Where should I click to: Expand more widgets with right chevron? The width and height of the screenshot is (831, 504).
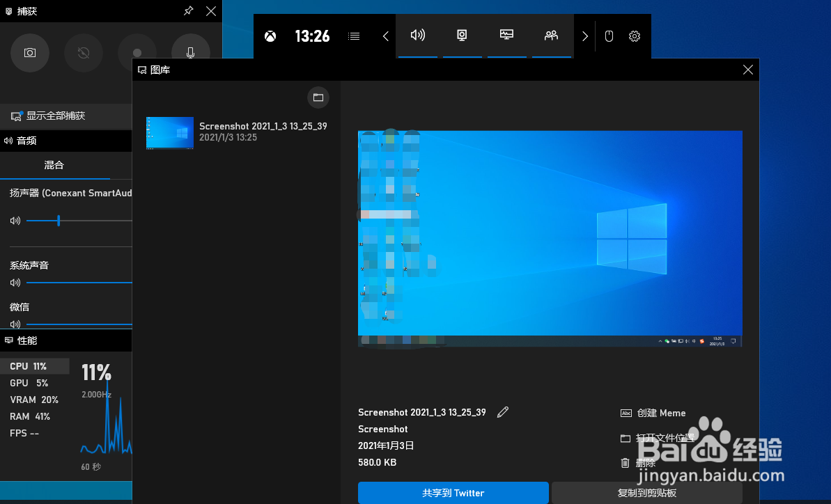tap(584, 36)
